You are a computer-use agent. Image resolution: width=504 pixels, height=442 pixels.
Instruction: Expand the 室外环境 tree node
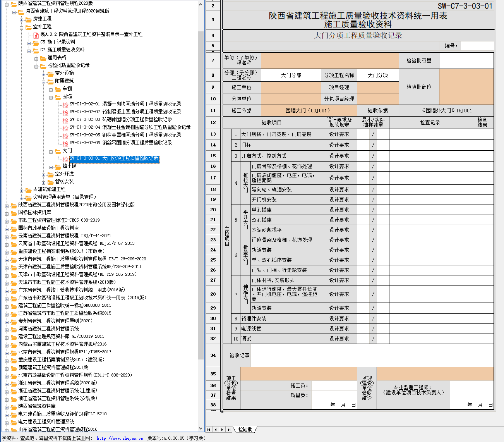point(44,174)
